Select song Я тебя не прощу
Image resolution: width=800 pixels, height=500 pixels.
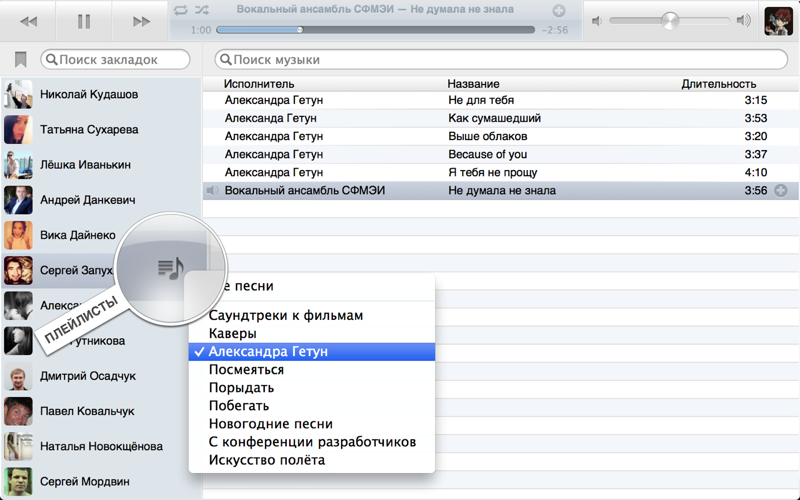tap(501, 172)
